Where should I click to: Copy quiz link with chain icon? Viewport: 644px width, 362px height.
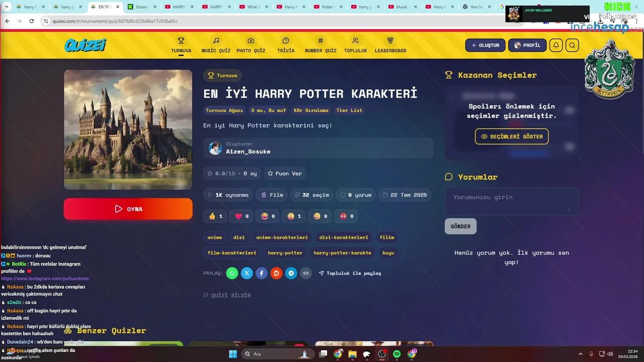[x=306, y=273]
